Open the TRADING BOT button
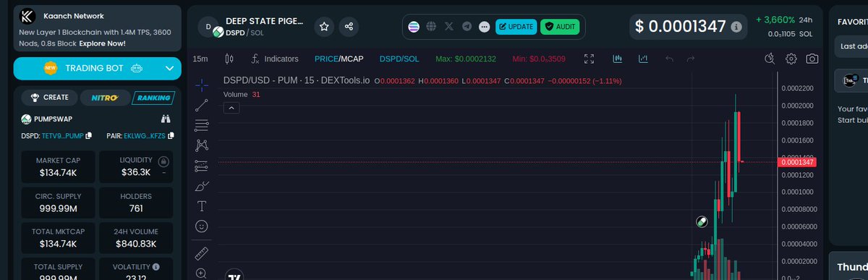 (x=97, y=69)
